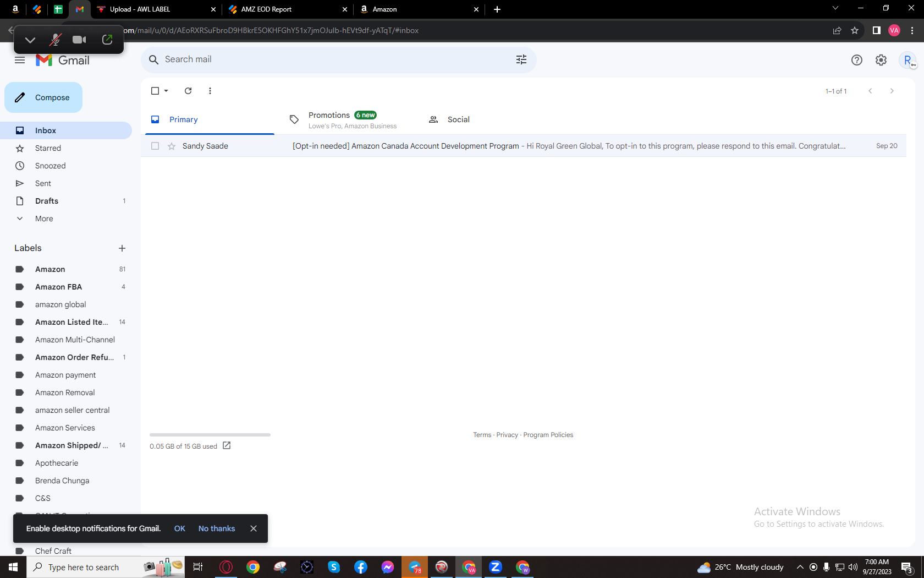Launch Zoom from the taskbar
Viewport: 924px width, 578px height.
coord(496,567)
